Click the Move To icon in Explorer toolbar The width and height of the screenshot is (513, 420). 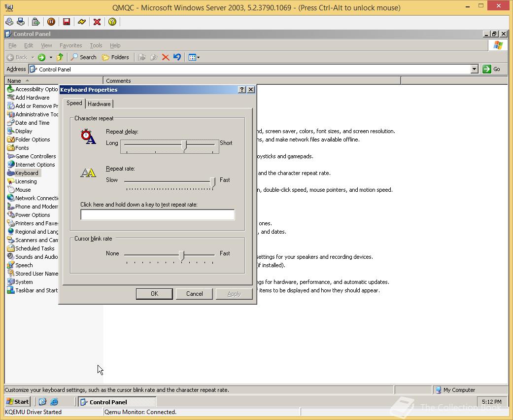pyautogui.click(x=141, y=57)
